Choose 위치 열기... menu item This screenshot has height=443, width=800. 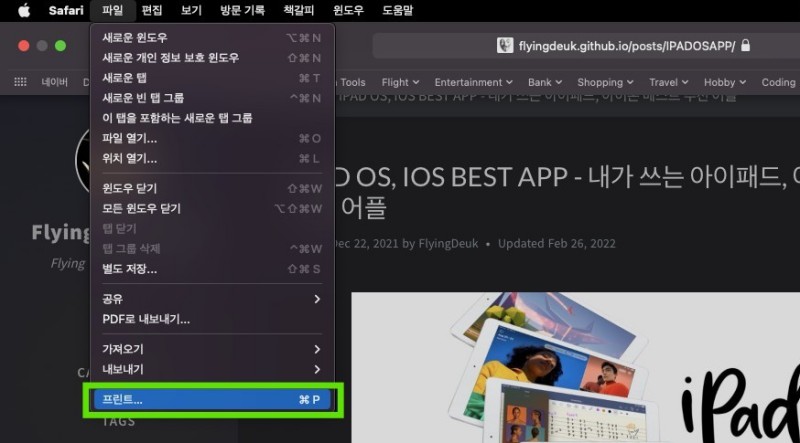(x=212, y=159)
